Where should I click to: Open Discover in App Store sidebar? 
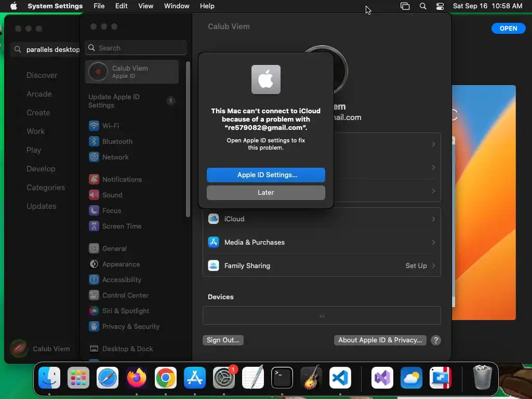coord(42,75)
